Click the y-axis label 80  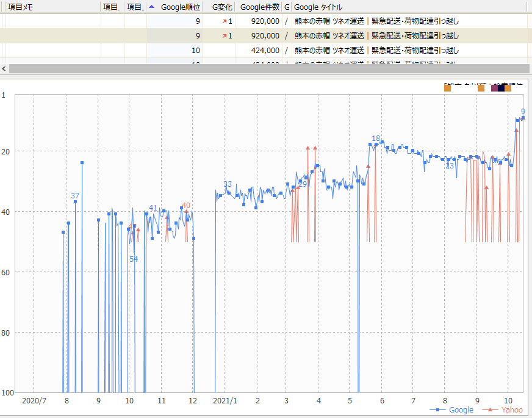click(5, 333)
